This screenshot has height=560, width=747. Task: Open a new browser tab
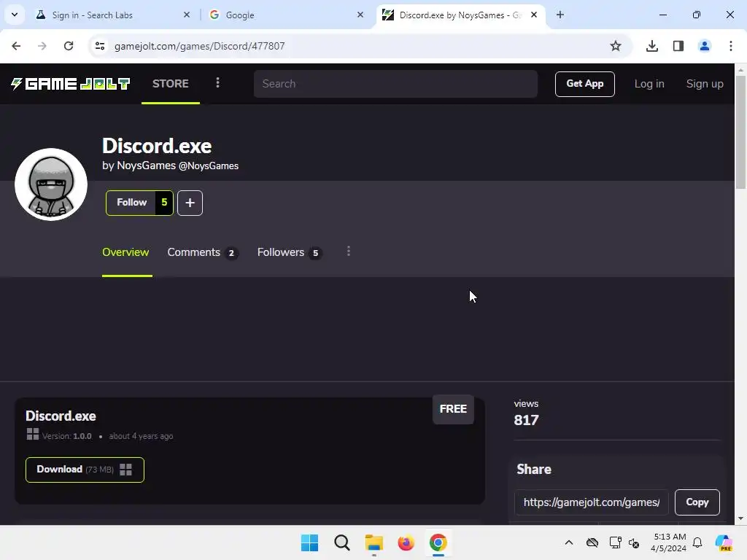click(x=560, y=15)
